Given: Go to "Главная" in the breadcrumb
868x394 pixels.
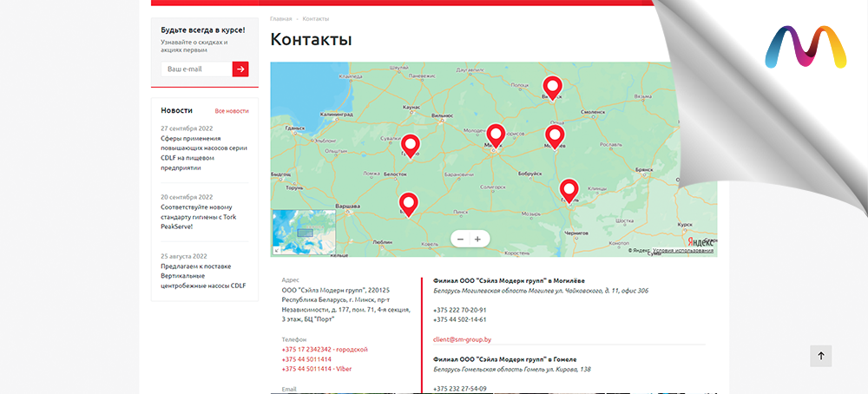Looking at the screenshot, I should tap(280, 19).
